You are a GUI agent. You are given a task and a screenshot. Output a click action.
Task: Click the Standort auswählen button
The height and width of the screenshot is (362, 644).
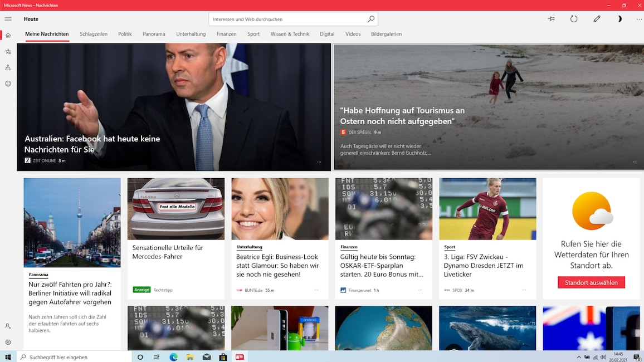[591, 282]
